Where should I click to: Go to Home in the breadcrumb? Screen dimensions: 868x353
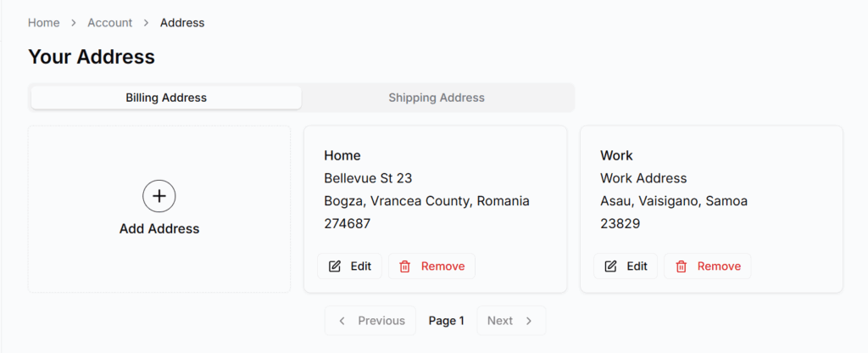[x=44, y=23]
